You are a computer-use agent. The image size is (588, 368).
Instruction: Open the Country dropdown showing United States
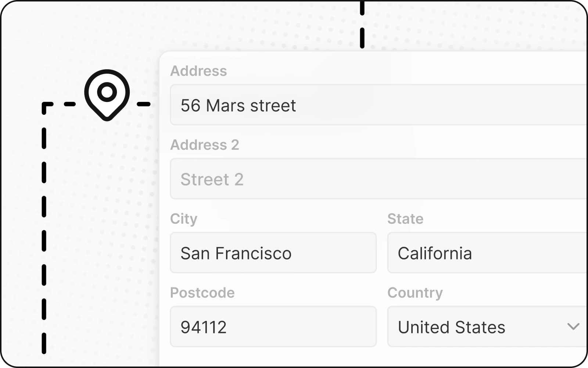pyautogui.click(x=478, y=327)
